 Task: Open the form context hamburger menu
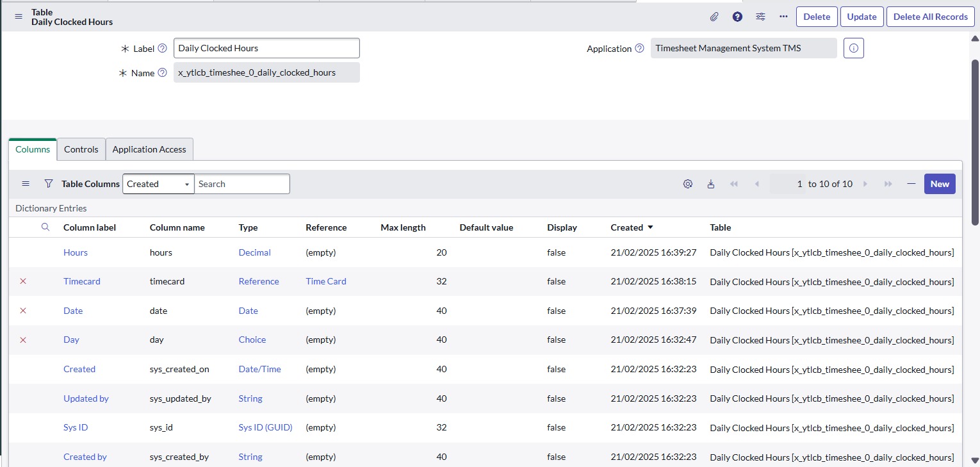(x=19, y=17)
